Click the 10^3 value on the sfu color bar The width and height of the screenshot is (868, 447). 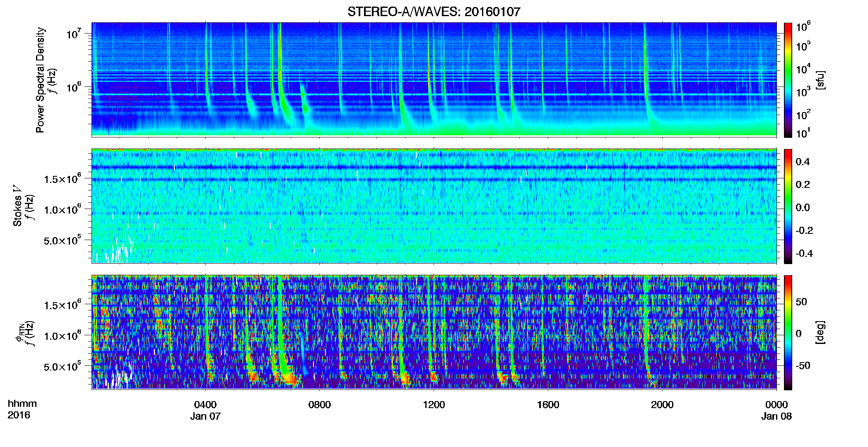[x=803, y=91]
